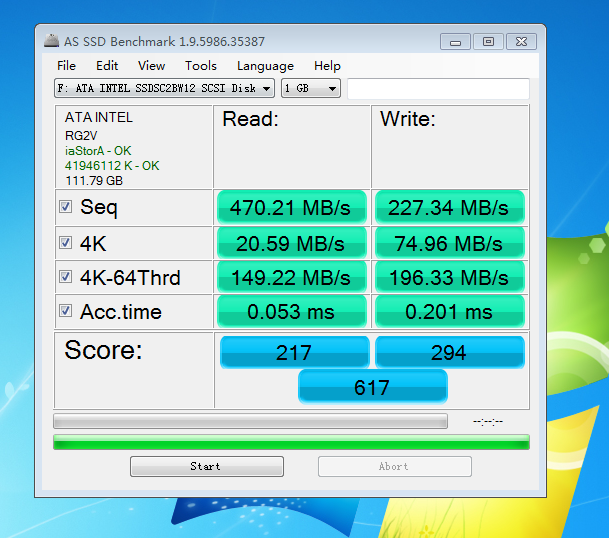The image size is (609, 538).
Task: Click the RG2V firmware text
Action: point(81,136)
